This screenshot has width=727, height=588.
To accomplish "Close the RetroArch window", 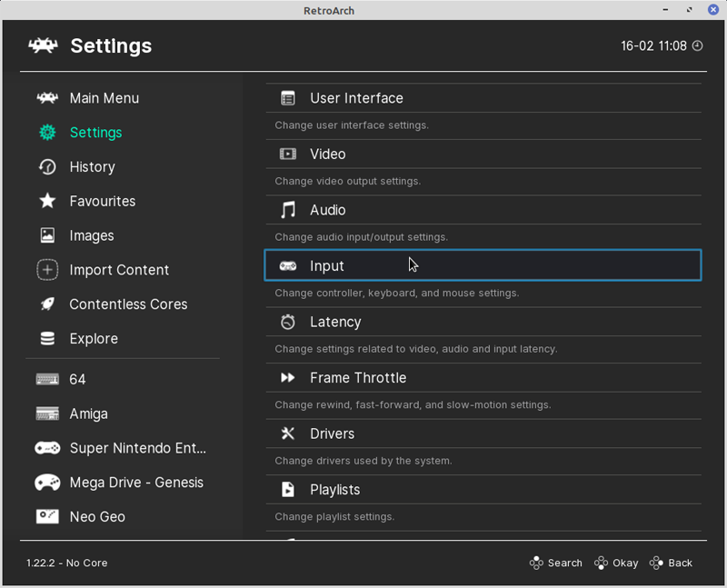I will (x=713, y=10).
